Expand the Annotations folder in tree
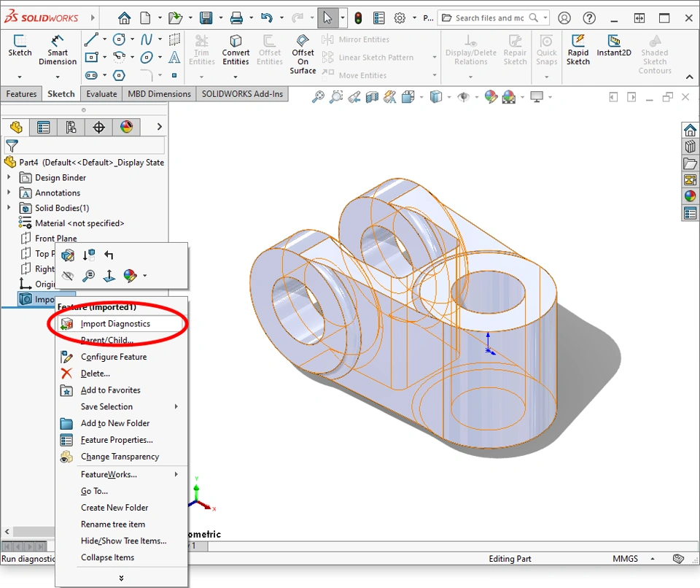 coord(9,193)
